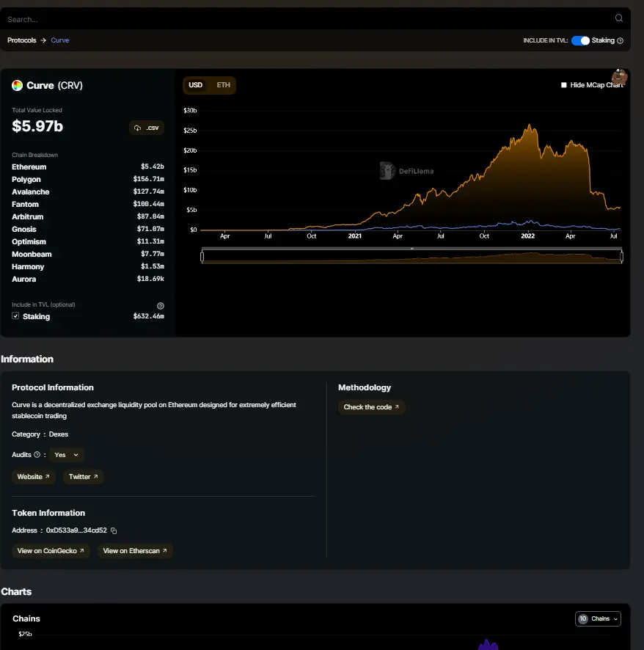Click the $5.97b Total Value Locked figure
Screen dimensions: 644x650
37,126
